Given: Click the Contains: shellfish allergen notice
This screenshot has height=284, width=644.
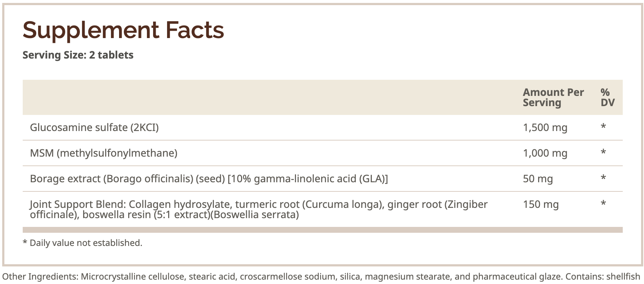Looking at the screenshot, I should coord(604,277).
